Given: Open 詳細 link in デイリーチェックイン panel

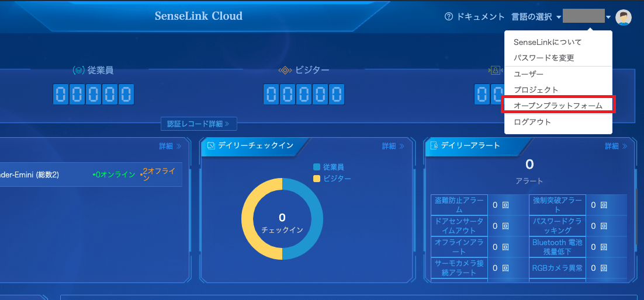Looking at the screenshot, I should [x=393, y=146].
